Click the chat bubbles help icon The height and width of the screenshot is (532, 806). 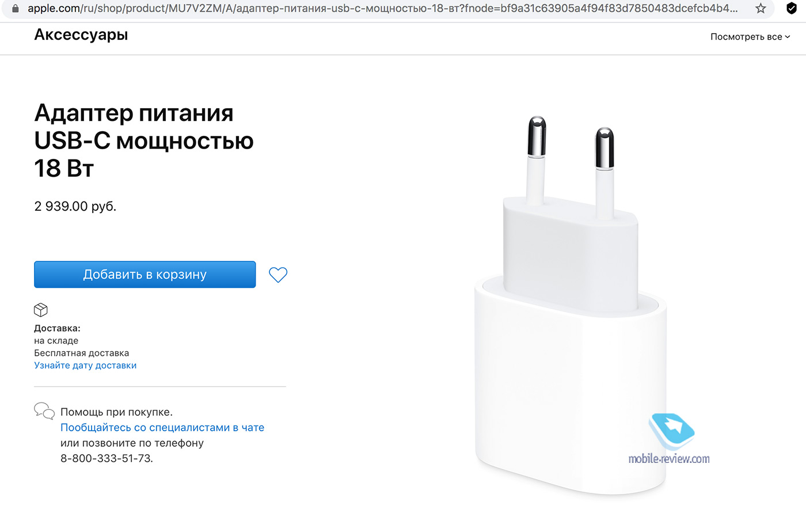tap(44, 411)
